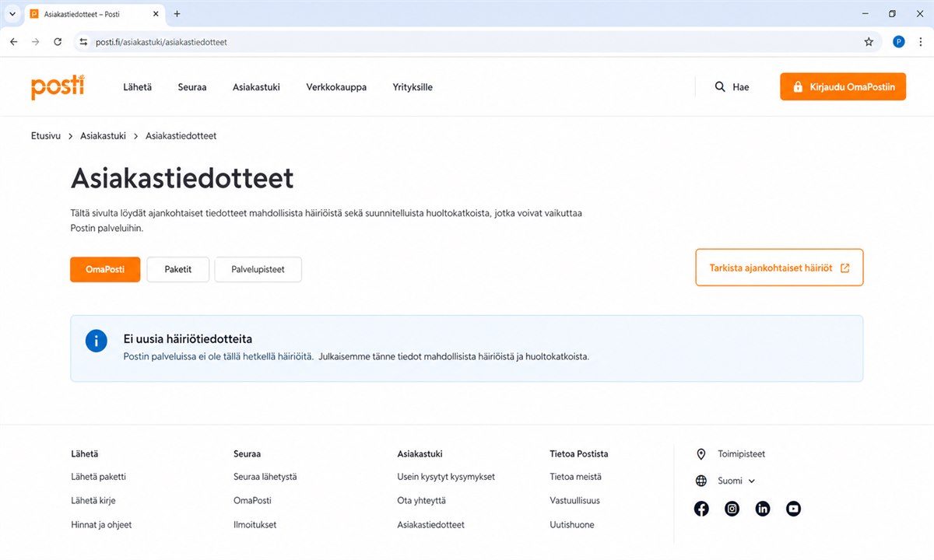
Task: Open Facebook social icon in footer
Action: point(701,509)
